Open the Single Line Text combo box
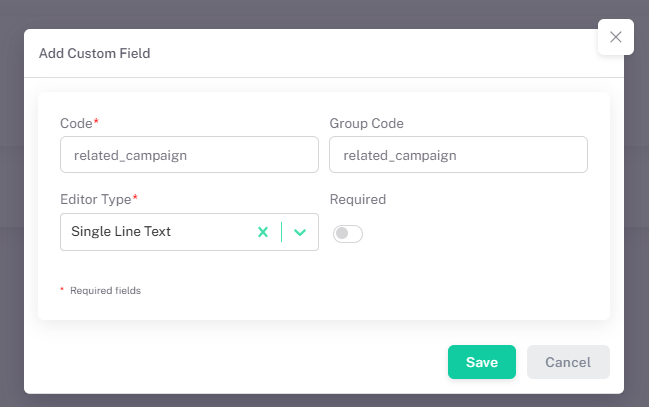Viewport: 649px width, 407px height. click(150, 232)
